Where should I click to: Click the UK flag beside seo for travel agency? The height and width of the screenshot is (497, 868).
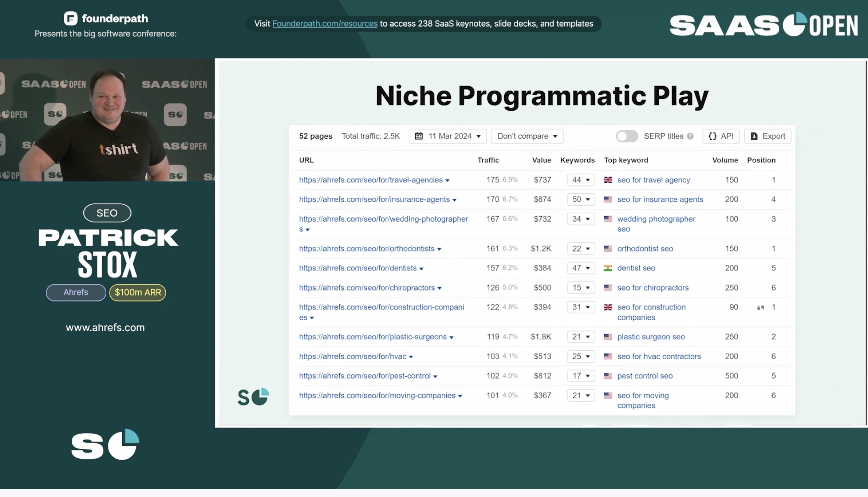608,180
